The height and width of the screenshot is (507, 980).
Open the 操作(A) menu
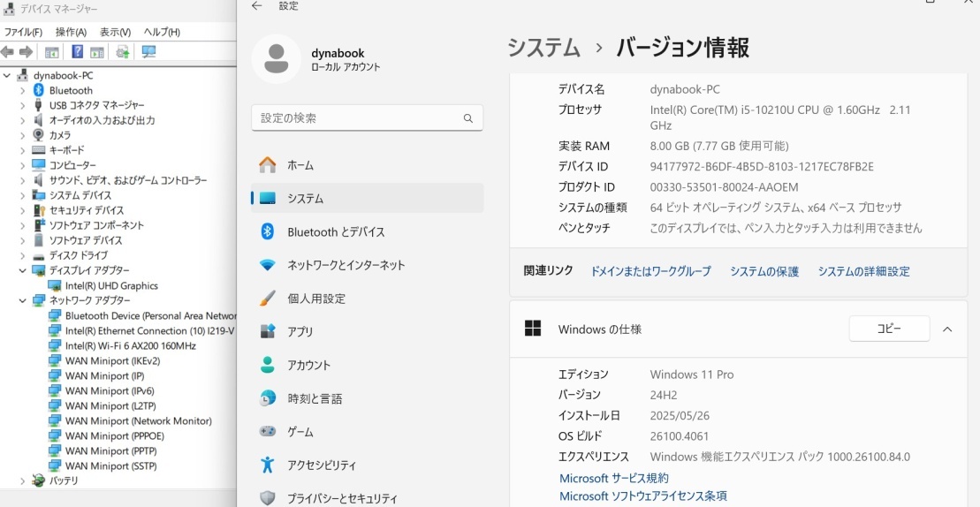click(71, 32)
